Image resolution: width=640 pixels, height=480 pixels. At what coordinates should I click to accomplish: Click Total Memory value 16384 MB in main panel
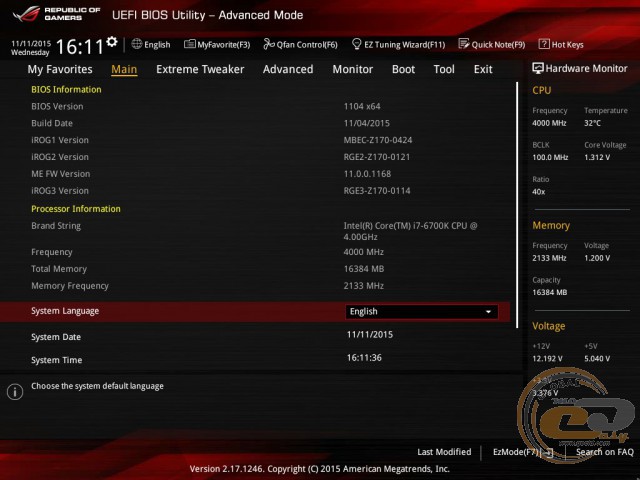click(x=364, y=269)
